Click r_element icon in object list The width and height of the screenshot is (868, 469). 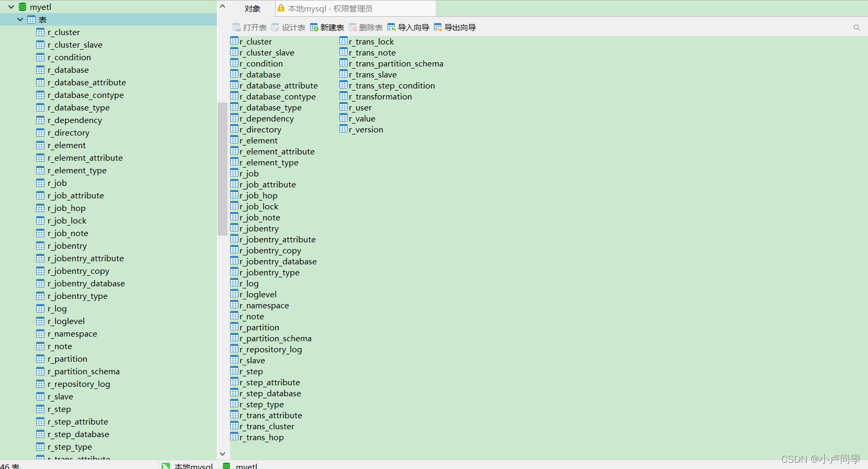(234, 140)
